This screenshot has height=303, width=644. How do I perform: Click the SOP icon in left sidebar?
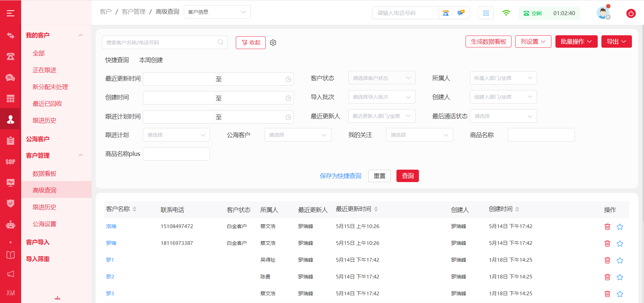coord(10,162)
